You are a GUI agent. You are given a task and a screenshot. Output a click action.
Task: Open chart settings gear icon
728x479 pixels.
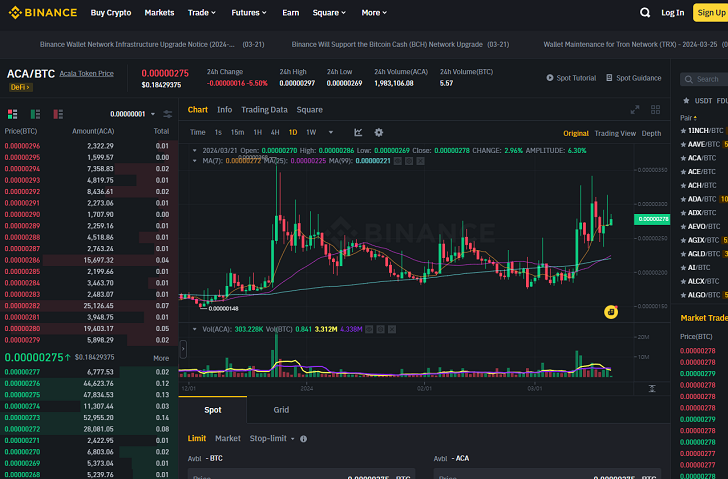379,132
